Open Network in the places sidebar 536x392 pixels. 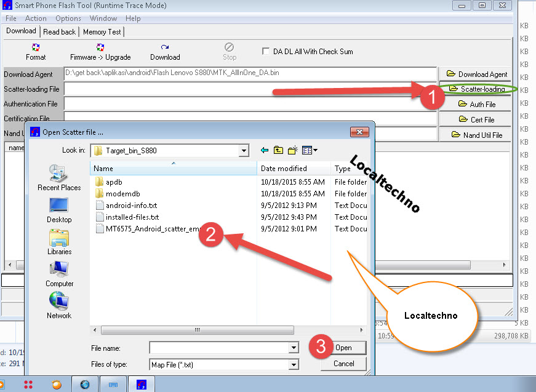tap(59, 306)
